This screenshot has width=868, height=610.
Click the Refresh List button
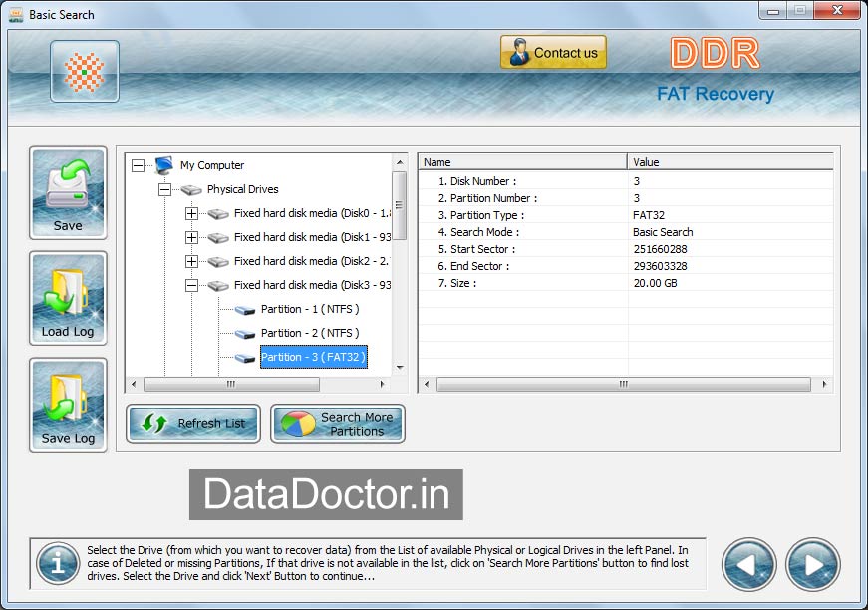coord(193,424)
